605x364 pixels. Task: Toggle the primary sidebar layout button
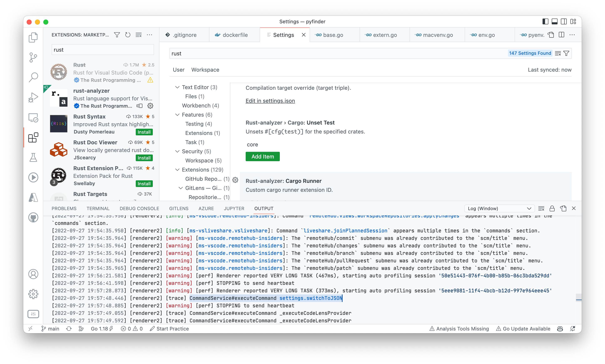pyautogui.click(x=545, y=22)
